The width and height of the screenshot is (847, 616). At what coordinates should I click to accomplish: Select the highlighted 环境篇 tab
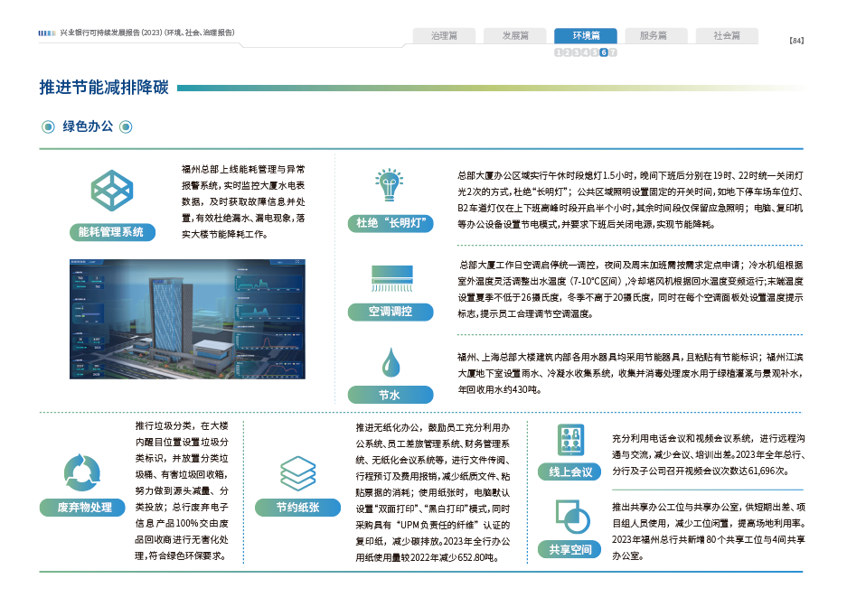[585, 36]
